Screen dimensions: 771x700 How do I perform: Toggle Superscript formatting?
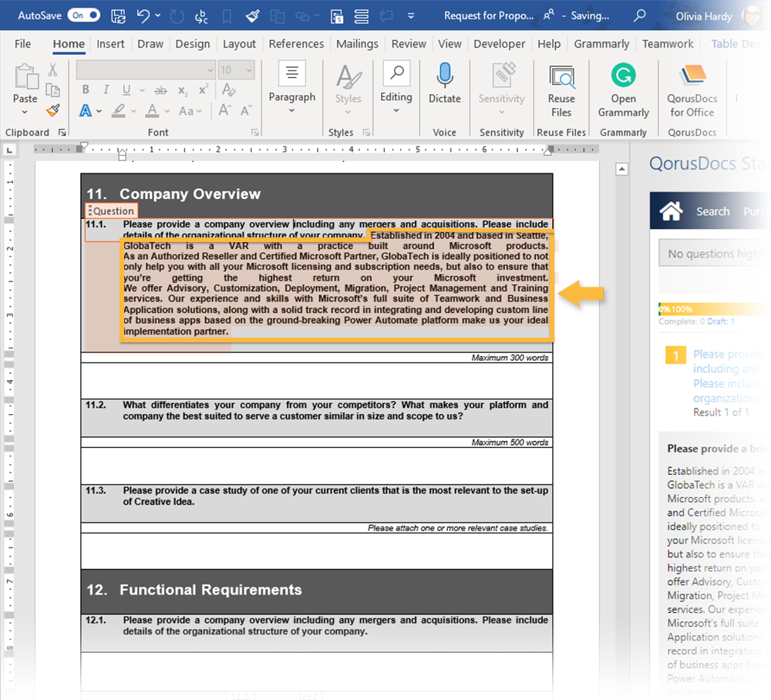[x=203, y=90]
